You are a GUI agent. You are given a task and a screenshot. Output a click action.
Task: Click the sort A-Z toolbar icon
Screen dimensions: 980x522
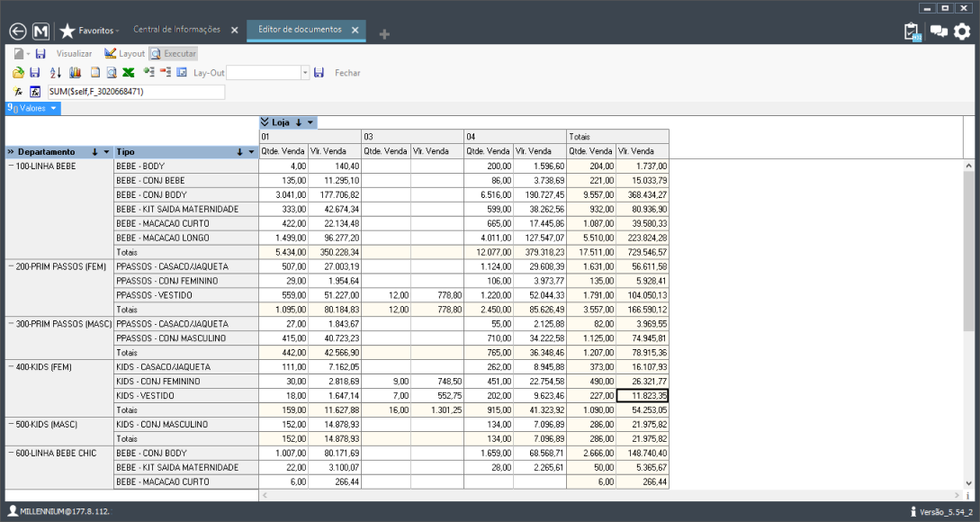click(55, 73)
